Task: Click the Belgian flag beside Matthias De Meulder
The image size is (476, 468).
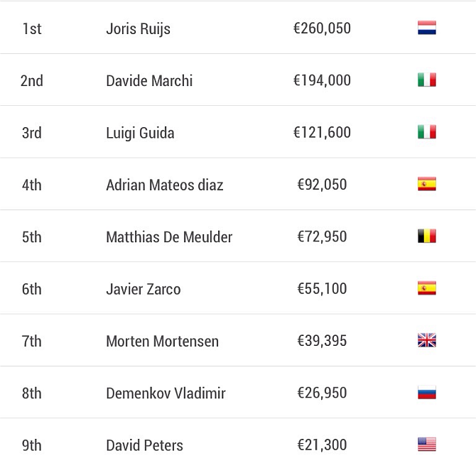Action: 427,236
